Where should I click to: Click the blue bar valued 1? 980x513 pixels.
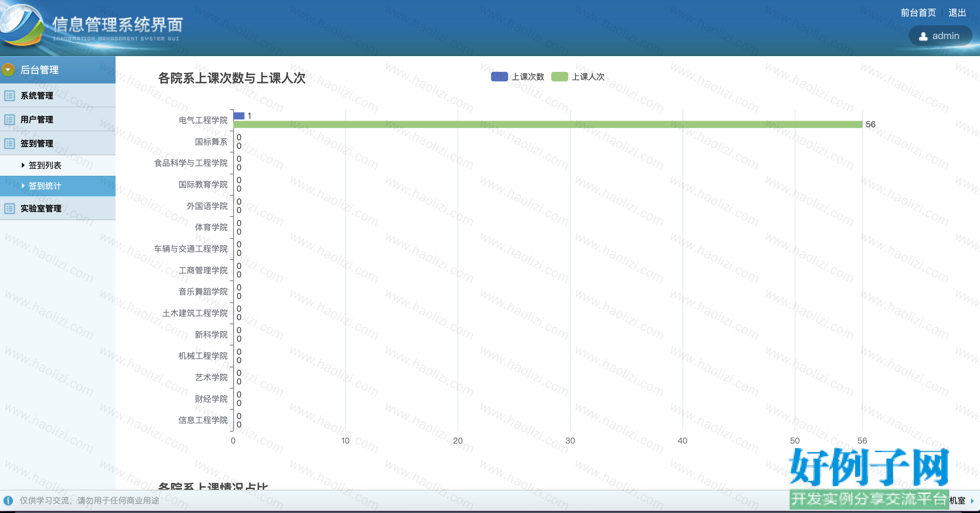pos(239,116)
